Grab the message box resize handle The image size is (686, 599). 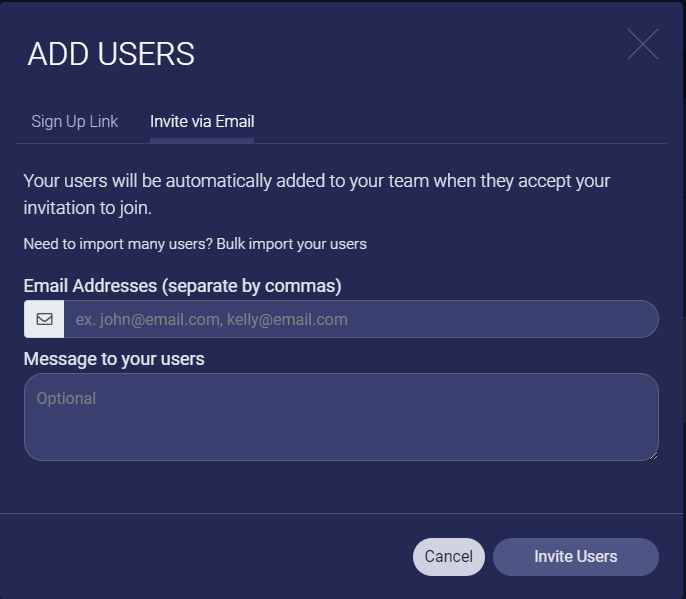pos(653,455)
